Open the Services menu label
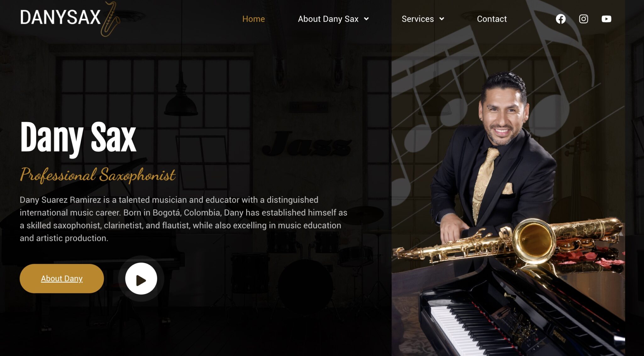 point(418,19)
